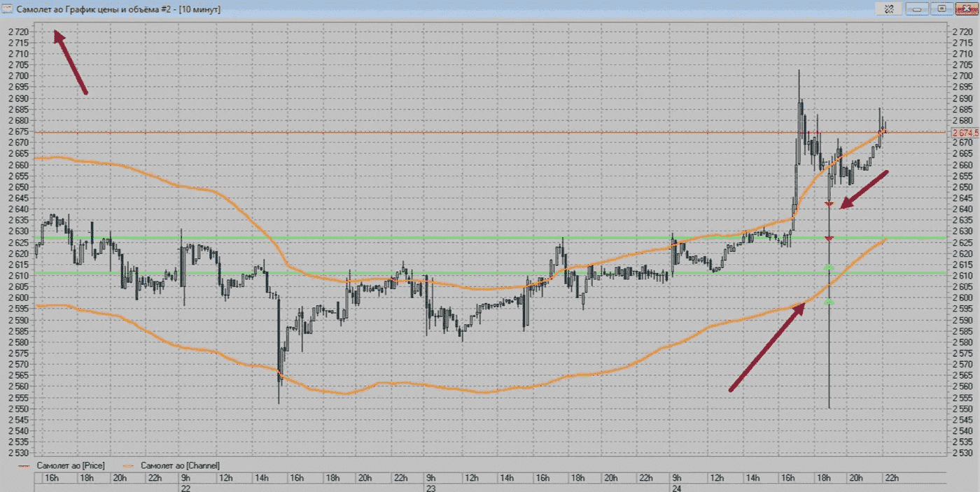
Task: Minimize the Самолет ао chart window
Action: tap(918, 8)
